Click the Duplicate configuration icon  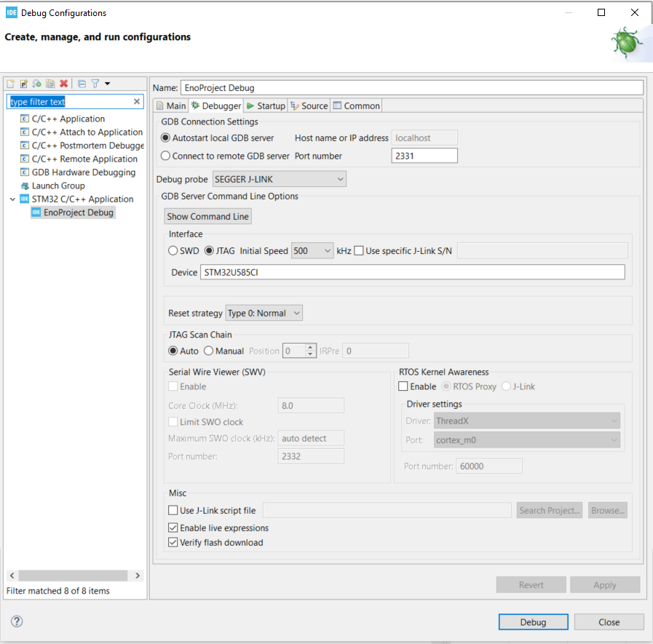50,84
